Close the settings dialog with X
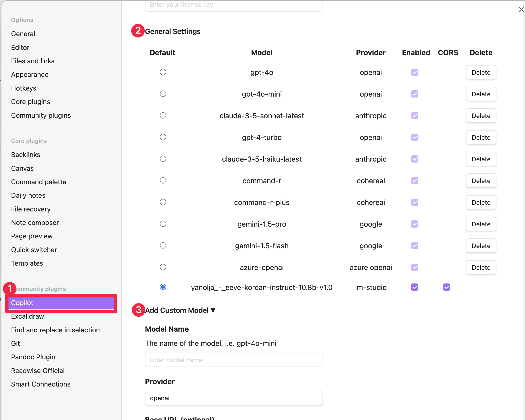Image resolution: width=525 pixels, height=420 pixels. (x=521, y=9)
